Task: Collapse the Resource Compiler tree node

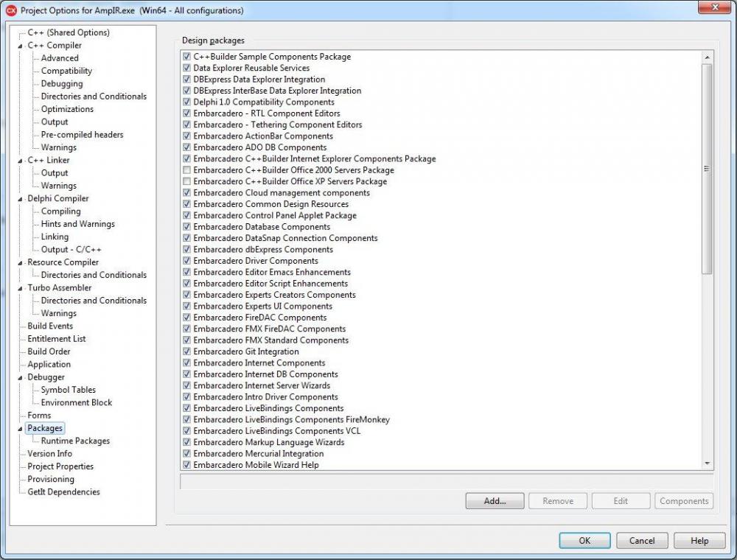Action: 20,262
